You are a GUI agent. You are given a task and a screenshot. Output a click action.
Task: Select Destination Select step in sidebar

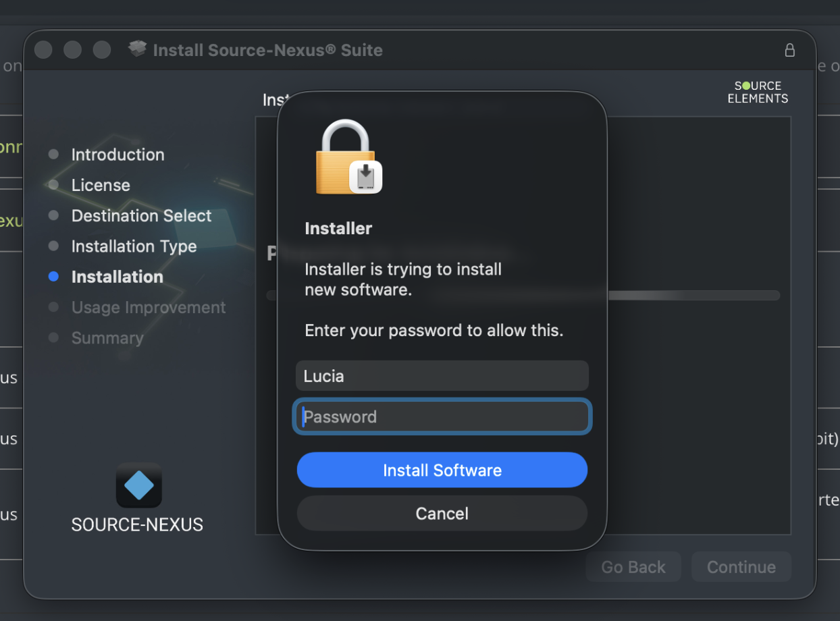[x=141, y=216]
